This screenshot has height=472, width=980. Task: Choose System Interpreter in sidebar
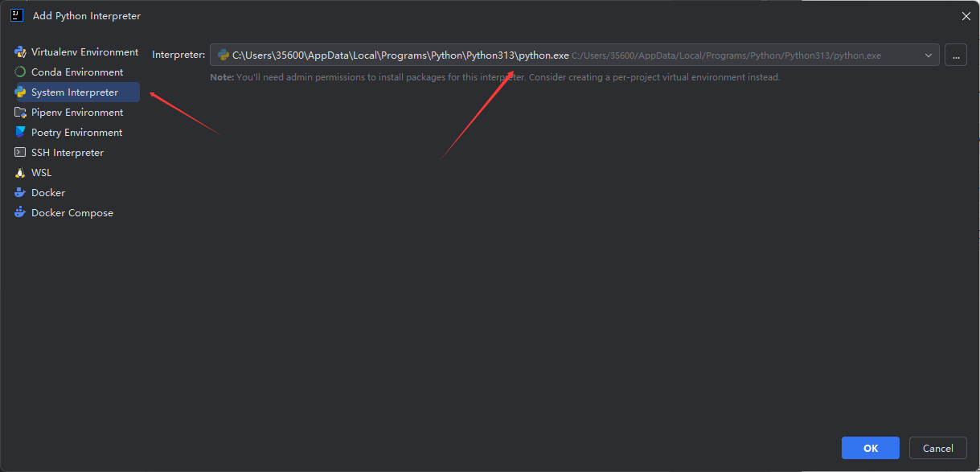[77, 92]
